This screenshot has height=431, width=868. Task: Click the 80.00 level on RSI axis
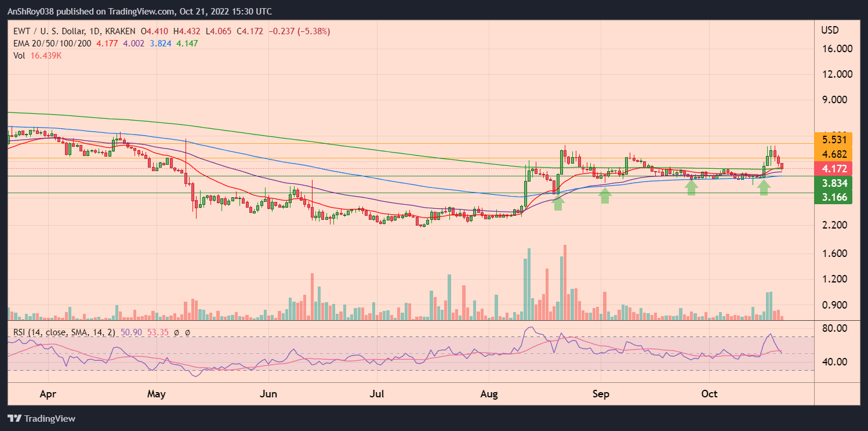coord(834,328)
